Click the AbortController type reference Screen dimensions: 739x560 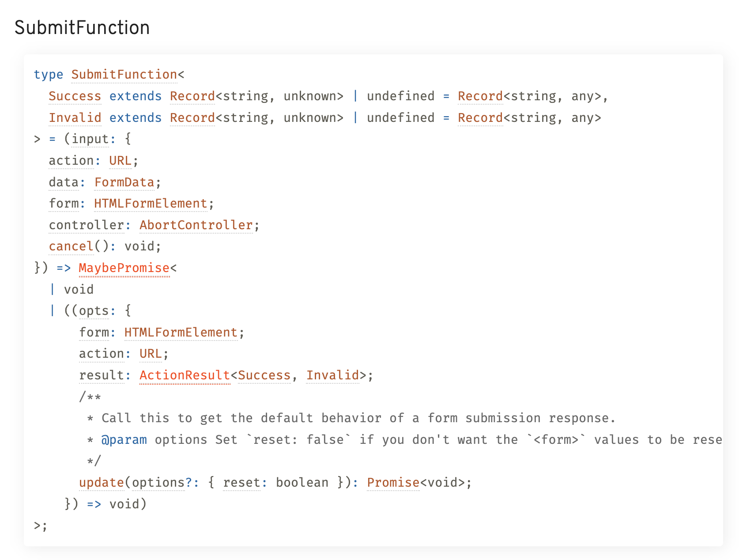[196, 225]
